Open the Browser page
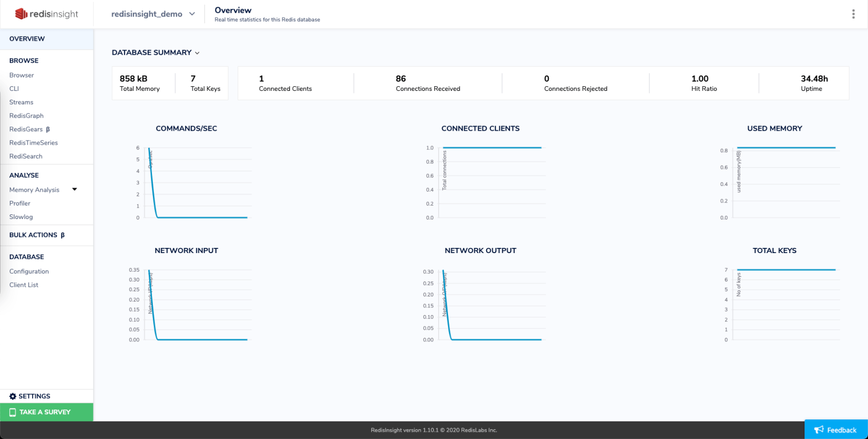The width and height of the screenshot is (868, 439). [x=22, y=75]
